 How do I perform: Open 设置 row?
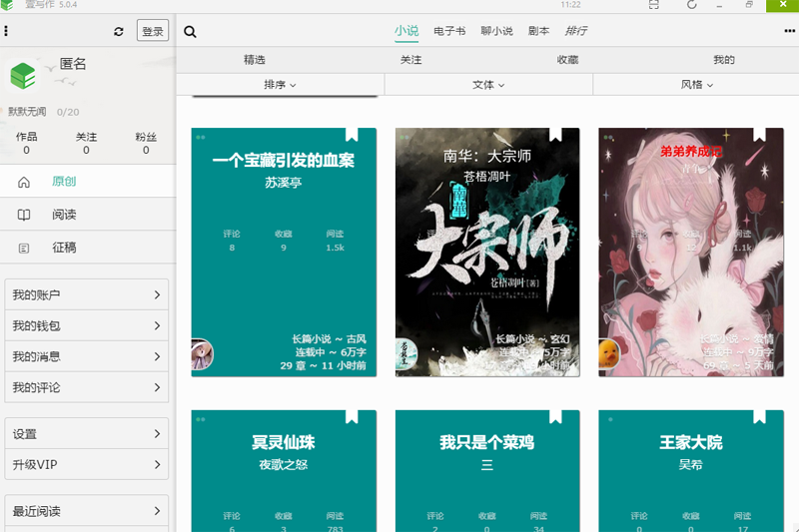pos(87,434)
